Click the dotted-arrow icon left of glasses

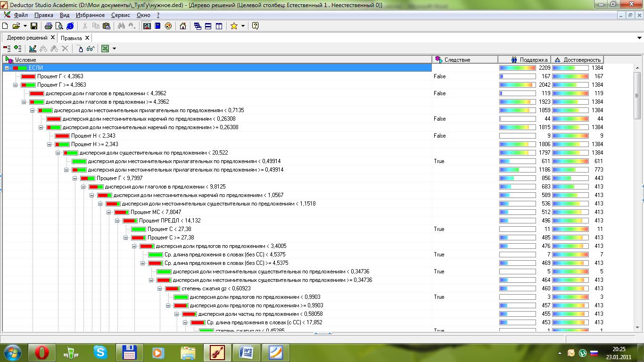pyautogui.click(x=80, y=48)
